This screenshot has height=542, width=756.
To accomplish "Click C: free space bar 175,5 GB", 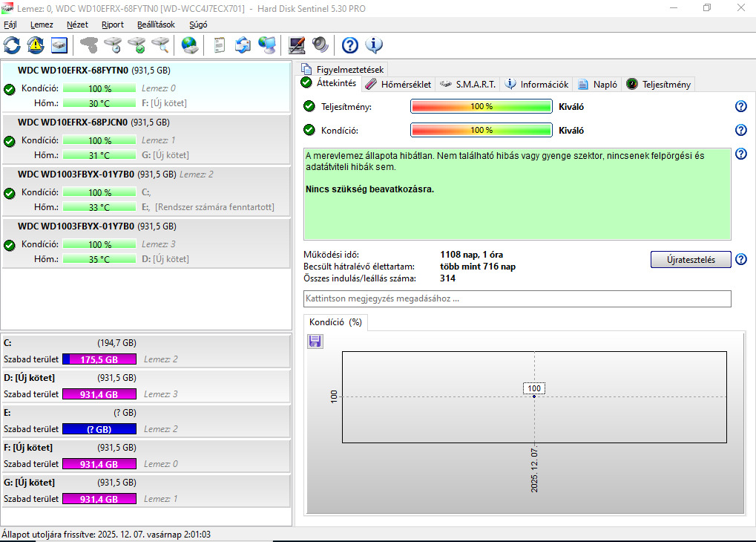I will (x=99, y=359).
